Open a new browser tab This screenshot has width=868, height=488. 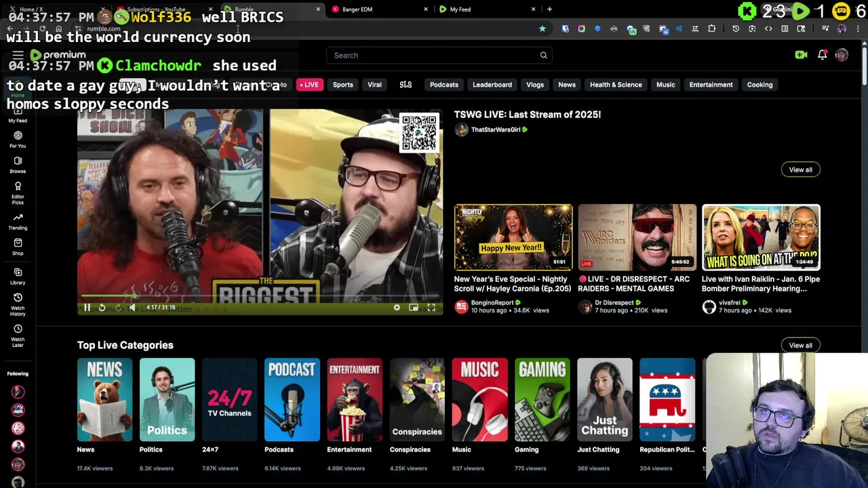pyautogui.click(x=549, y=9)
